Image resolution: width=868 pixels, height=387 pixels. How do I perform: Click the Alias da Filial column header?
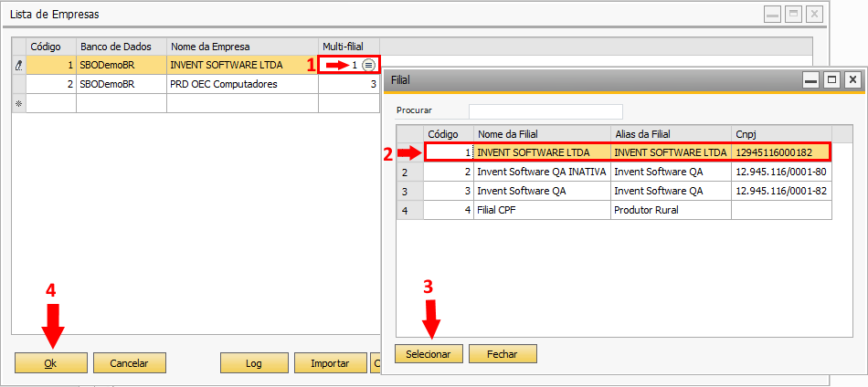671,134
